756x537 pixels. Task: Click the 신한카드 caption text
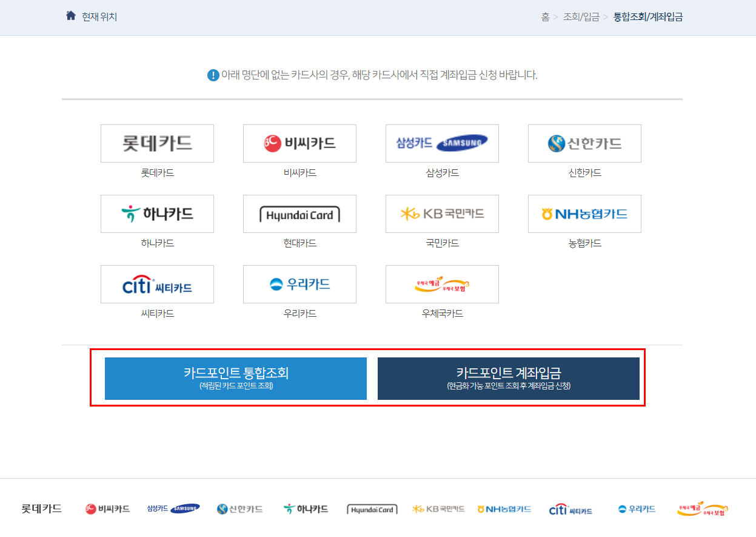point(584,173)
